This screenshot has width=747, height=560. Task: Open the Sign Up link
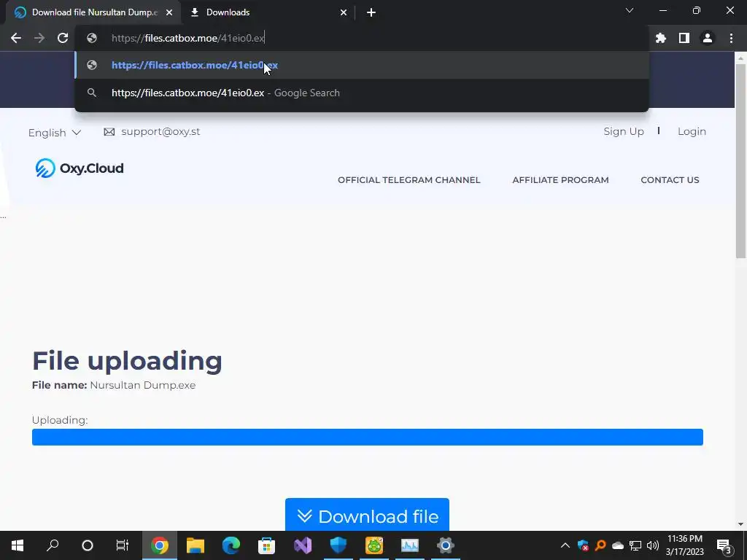coord(624,131)
